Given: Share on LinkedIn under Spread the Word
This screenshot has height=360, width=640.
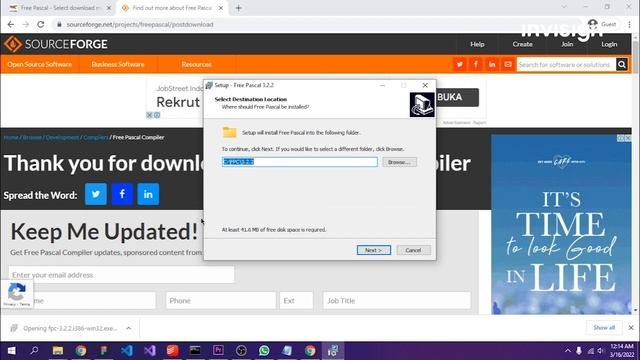Looking at the screenshot, I should (148, 194).
